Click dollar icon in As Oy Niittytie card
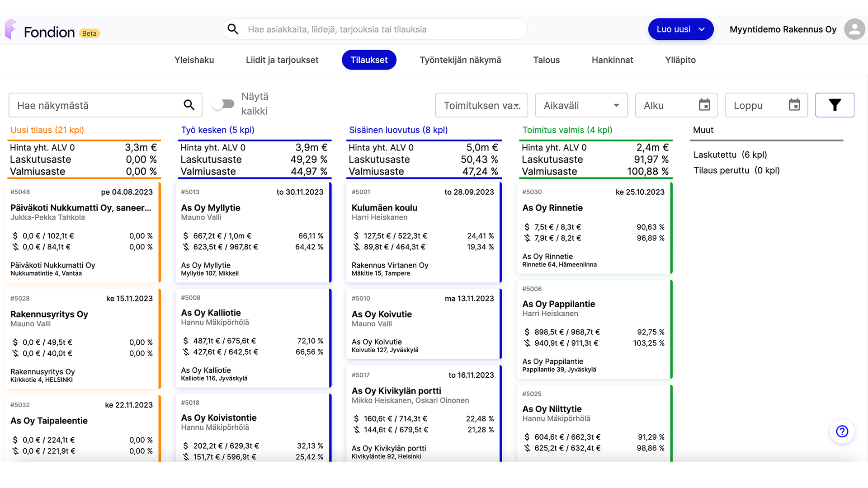868x488 pixels. 527,437
